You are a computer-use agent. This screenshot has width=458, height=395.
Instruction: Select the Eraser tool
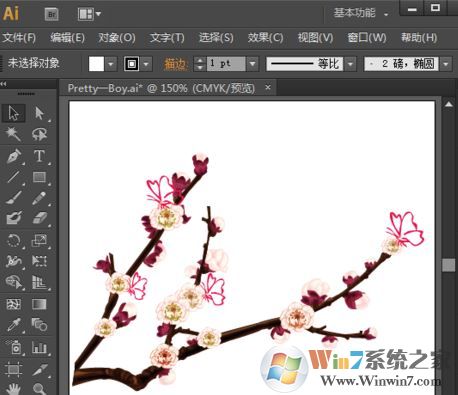[x=39, y=218]
